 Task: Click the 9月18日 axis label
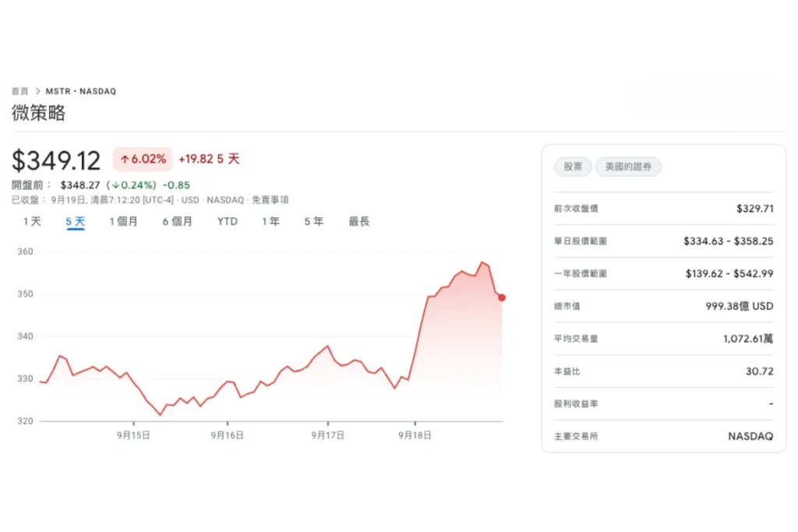(x=415, y=435)
